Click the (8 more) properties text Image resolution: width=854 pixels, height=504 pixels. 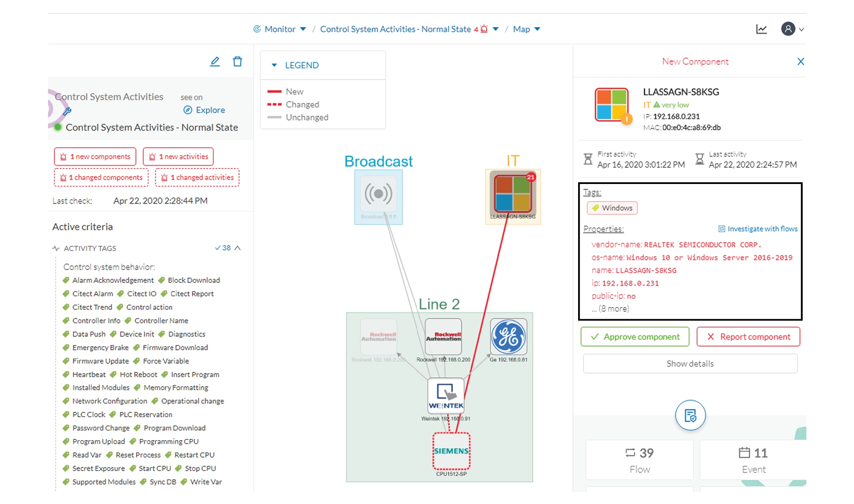[611, 309]
